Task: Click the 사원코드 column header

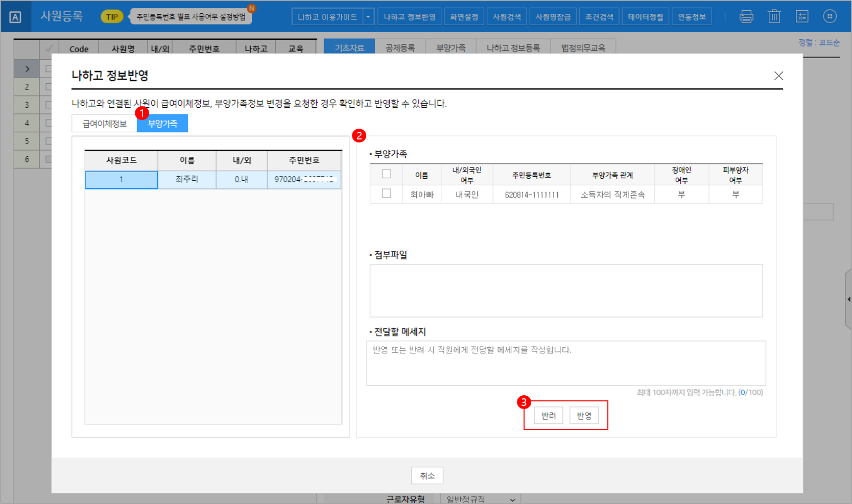Action: [x=121, y=160]
